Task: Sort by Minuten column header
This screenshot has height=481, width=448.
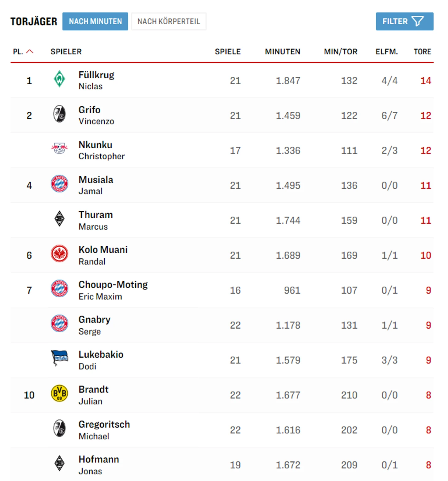Action: 283,52
